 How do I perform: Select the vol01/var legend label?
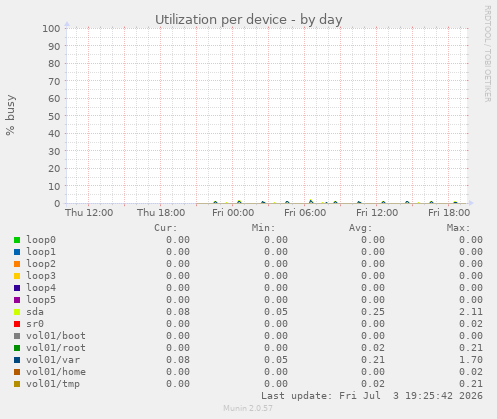tap(53, 360)
